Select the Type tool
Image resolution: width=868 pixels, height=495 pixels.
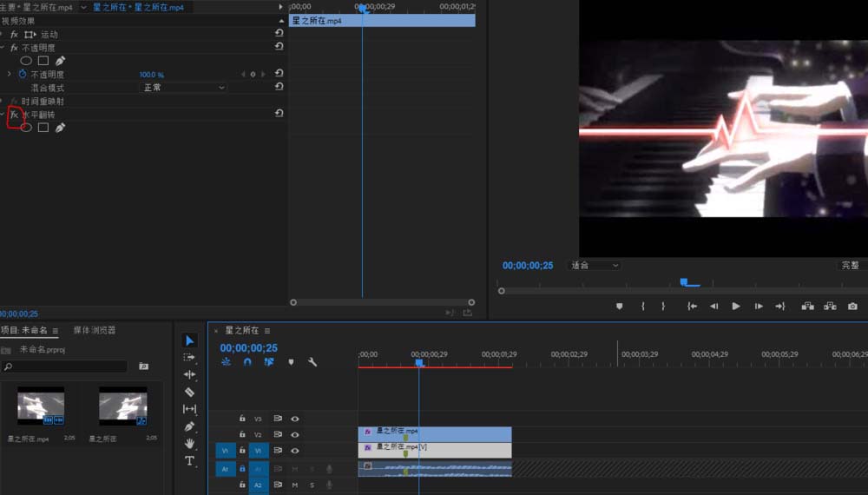pos(189,460)
